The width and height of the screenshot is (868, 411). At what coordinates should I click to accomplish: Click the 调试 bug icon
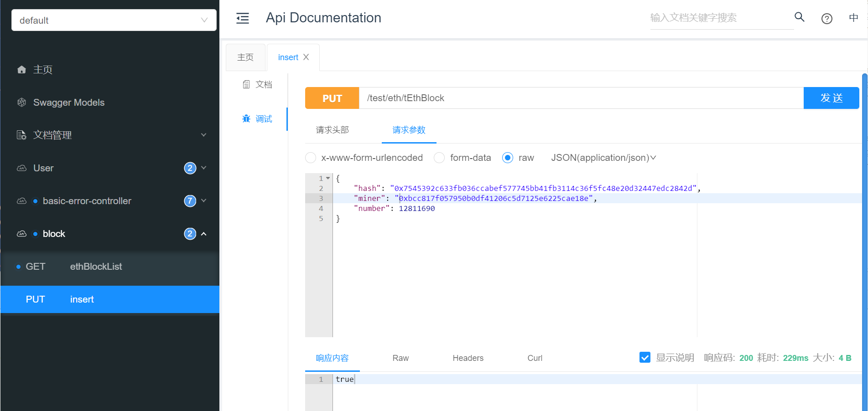246,119
